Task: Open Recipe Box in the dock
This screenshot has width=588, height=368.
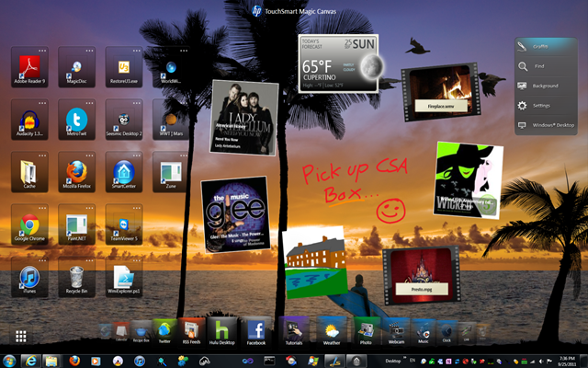Action: click(x=141, y=332)
